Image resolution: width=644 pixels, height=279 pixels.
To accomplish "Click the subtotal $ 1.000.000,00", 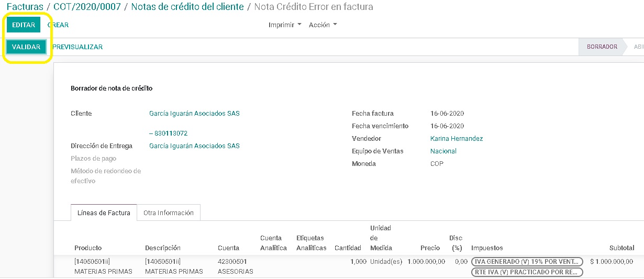I will 612,261.
